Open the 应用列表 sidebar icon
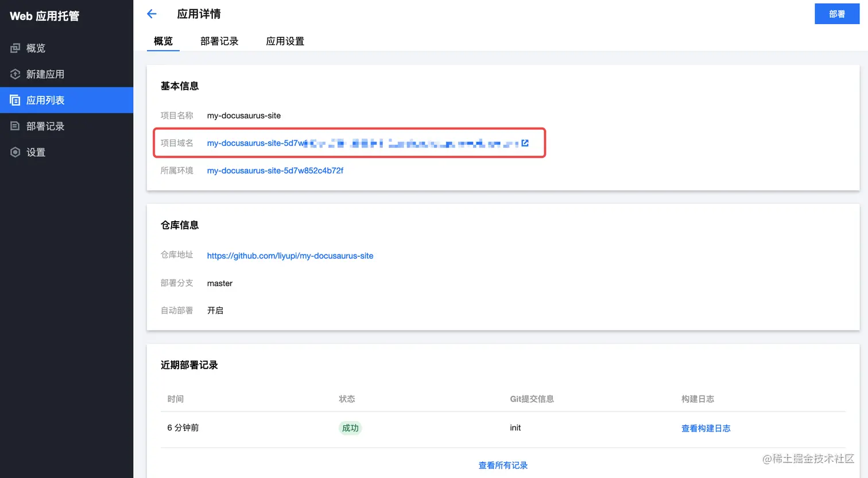 (x=15, y=100)
